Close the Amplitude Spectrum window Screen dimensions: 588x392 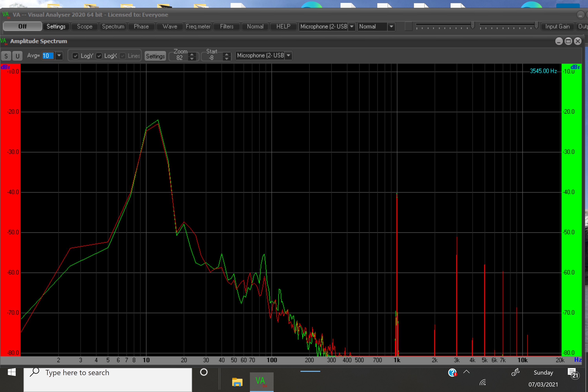(578, 41)
